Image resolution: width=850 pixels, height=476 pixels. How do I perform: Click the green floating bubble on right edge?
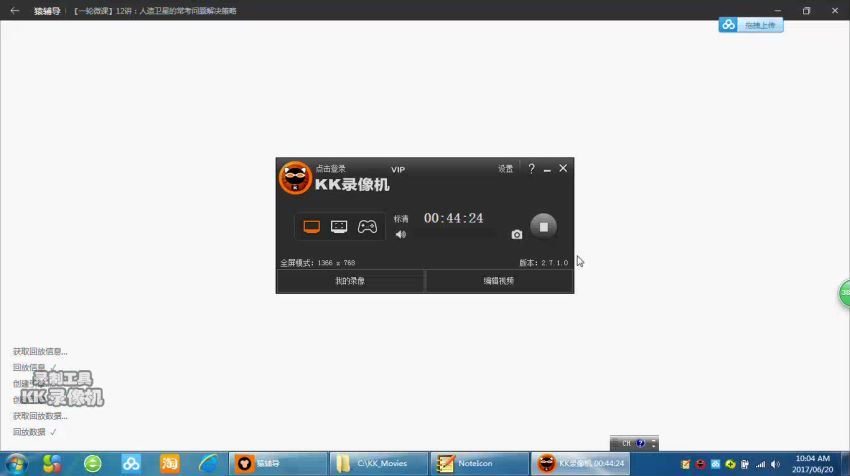coord(844,293)
